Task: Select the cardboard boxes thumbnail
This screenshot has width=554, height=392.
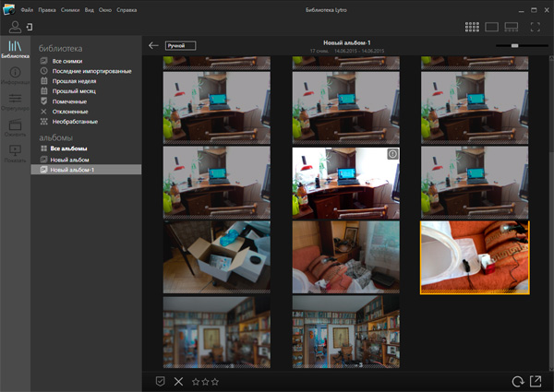Action: pyautogui.click(x=217, y=256)
